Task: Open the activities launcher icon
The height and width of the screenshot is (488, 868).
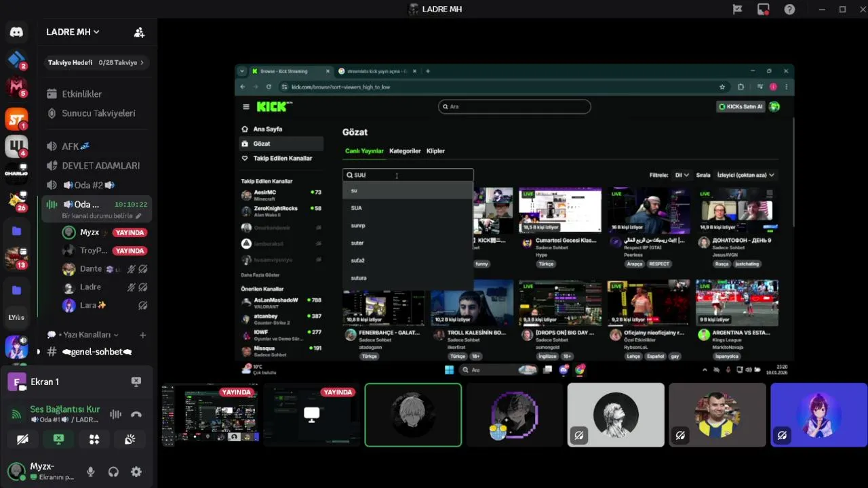Action: click(94, 439)
